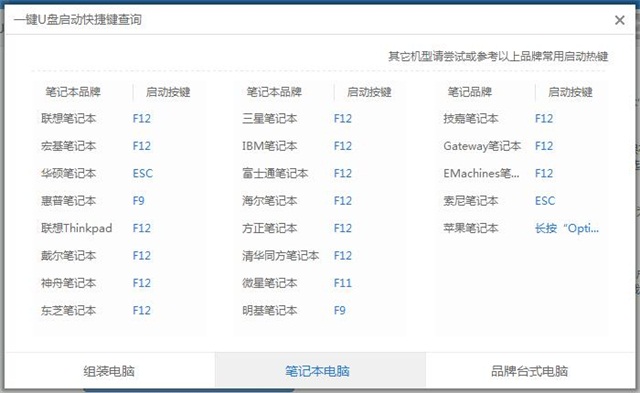
Task: Click the 联想Thinkpad entry
Action: 76,228
